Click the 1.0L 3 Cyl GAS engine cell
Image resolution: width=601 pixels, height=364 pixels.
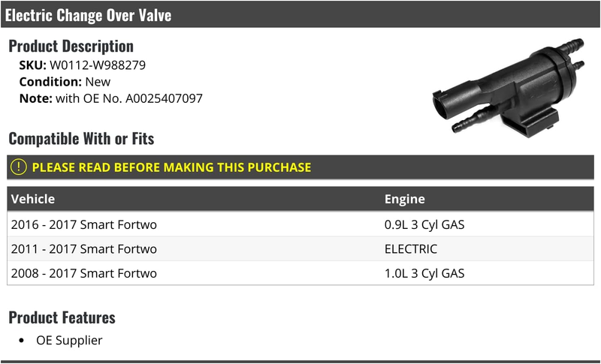424,273
